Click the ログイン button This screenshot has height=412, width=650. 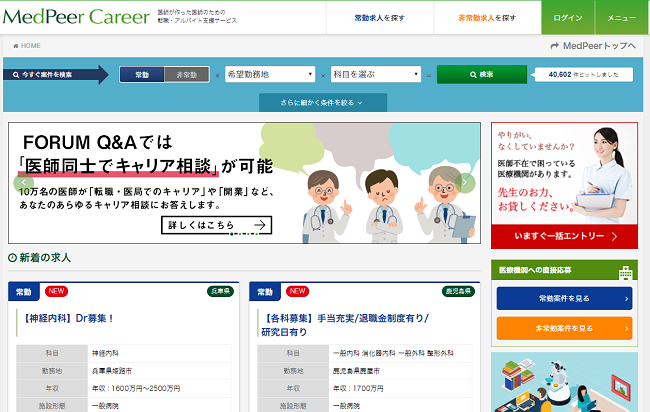[x=568, y=18]
